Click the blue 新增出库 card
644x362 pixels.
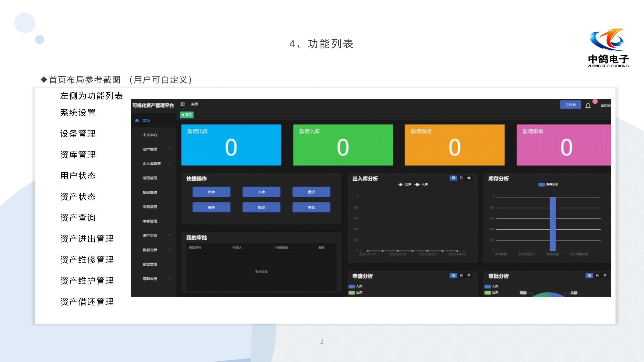231,145
